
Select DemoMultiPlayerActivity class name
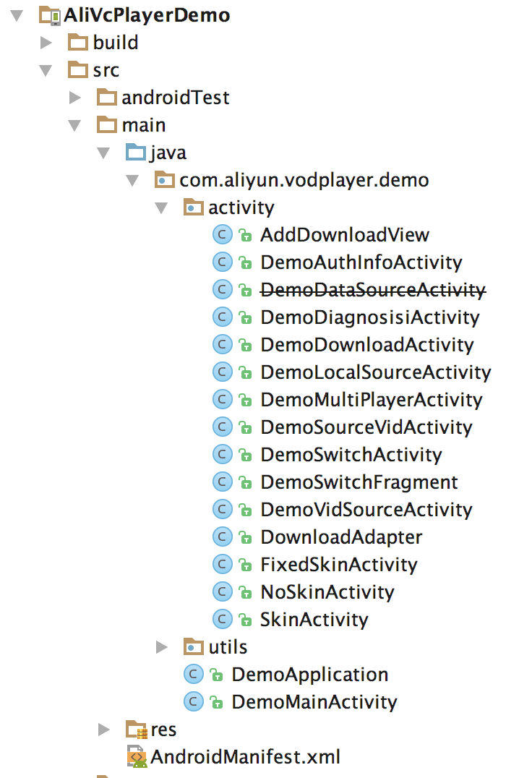[372, 400]
